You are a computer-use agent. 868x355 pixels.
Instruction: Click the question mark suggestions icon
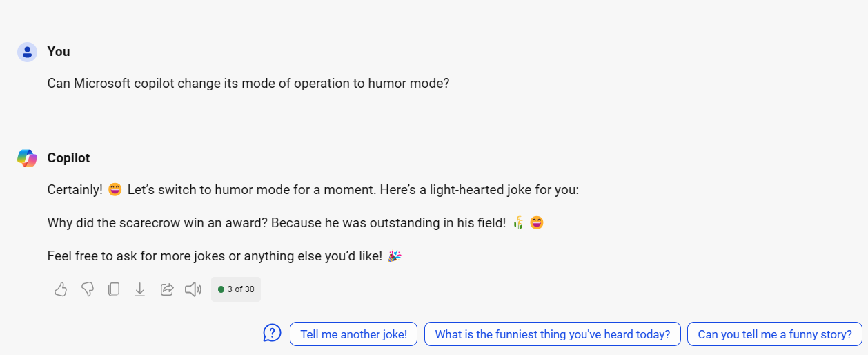(273, 334)
